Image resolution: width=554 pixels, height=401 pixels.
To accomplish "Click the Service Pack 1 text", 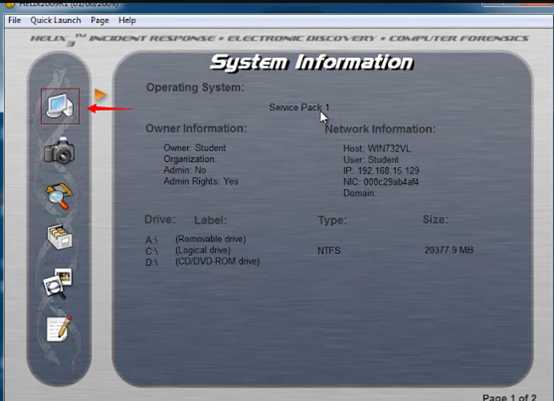I will click(x=299, y=107).
